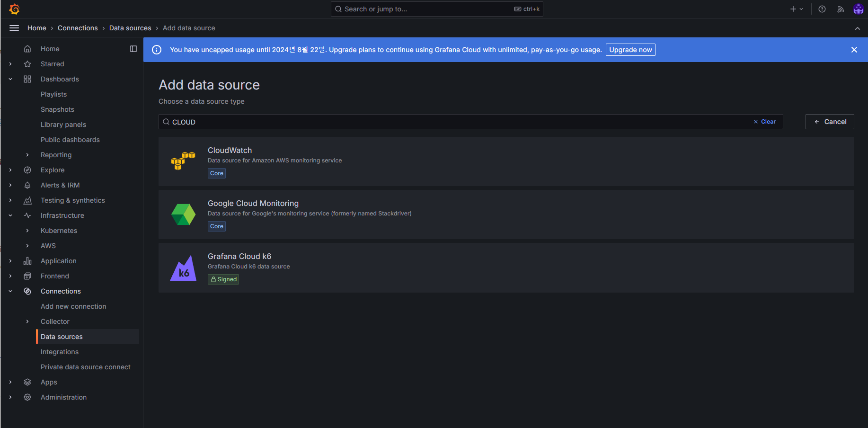
Task: Click the Application bar chart icon
Action: (x=27, y=261)
